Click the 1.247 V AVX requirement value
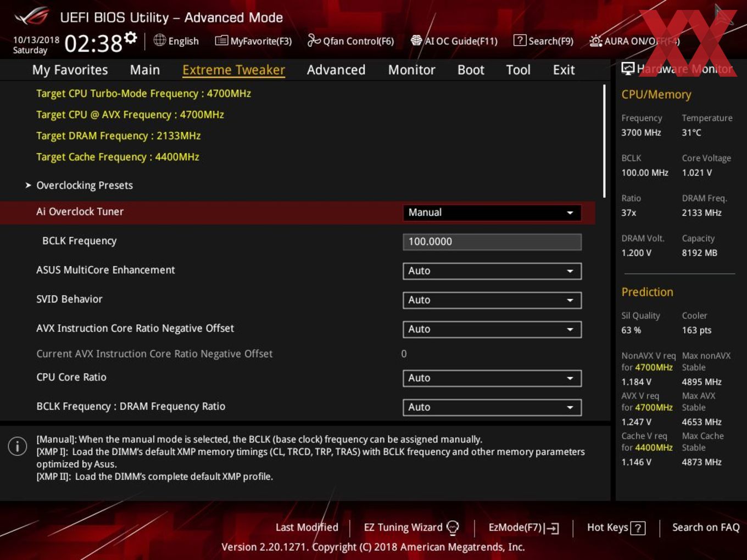Viewport: 747px width, 560px height. (x=636, y=422)
